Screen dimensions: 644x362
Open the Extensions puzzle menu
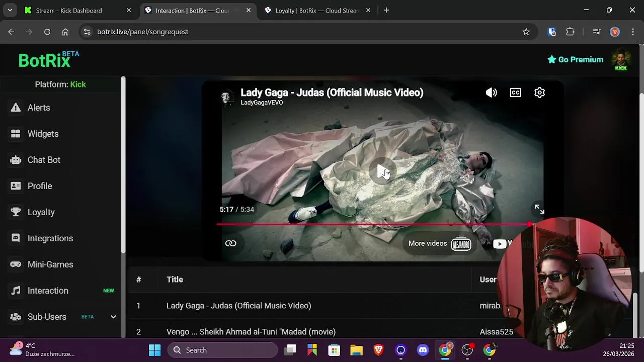click(x=570, y=32)
